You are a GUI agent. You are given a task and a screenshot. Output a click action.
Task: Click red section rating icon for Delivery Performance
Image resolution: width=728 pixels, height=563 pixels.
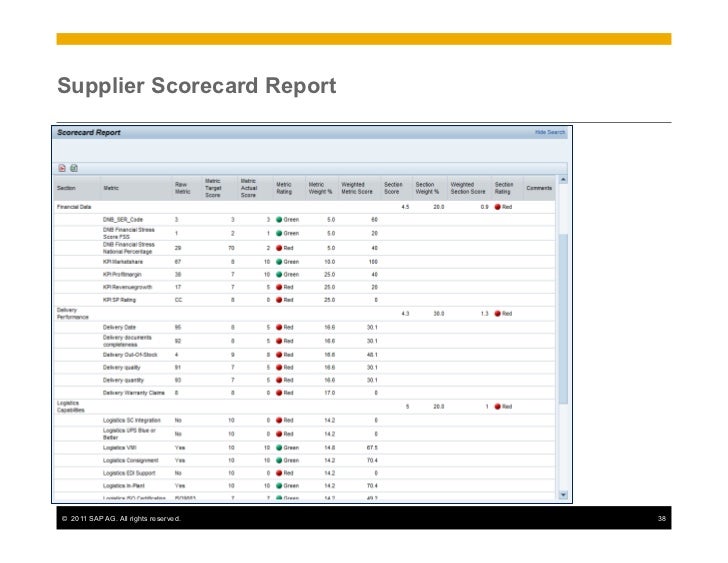[x=498, y=314]
